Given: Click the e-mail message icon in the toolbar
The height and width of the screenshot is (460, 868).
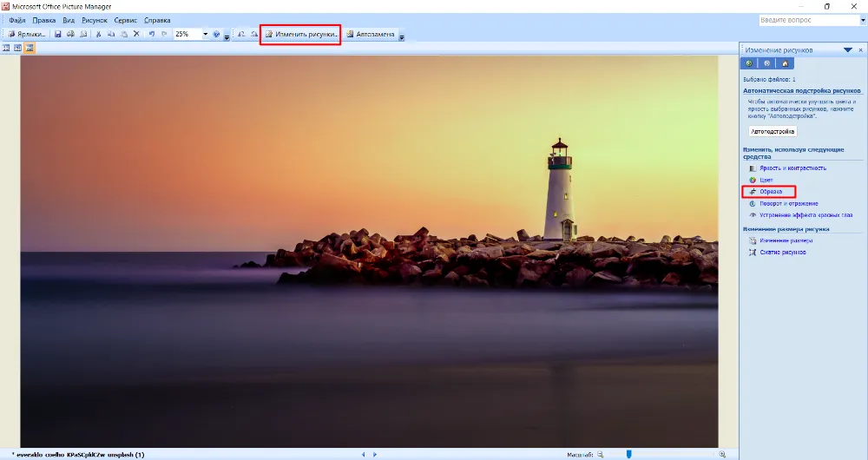Looking at the screenshot, I should pos(83,34).
